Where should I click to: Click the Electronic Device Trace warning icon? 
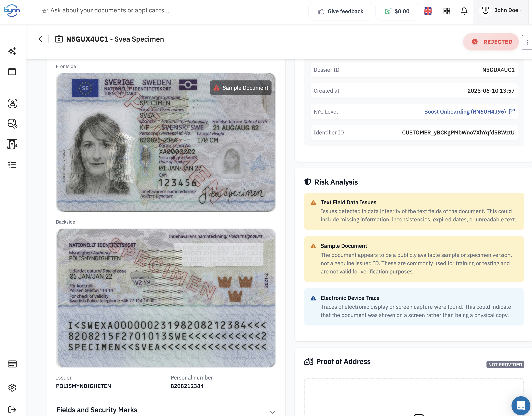[x=313, y=298]
